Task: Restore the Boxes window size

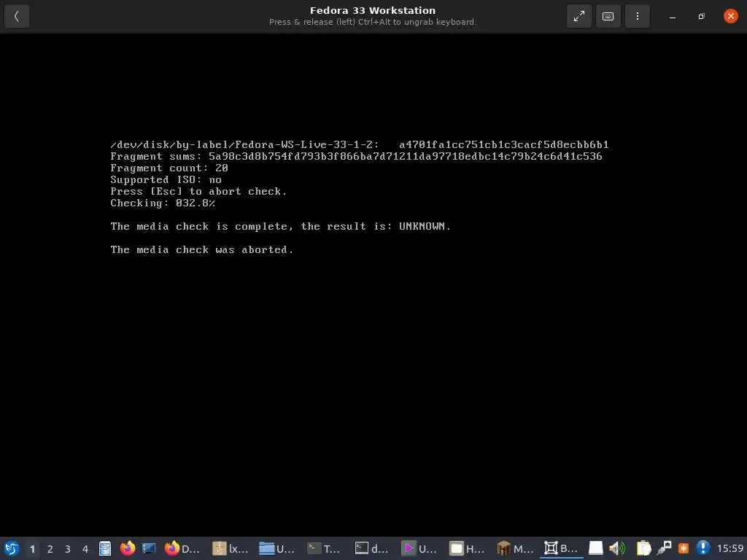Action: pyautogui.click(x=701, y=16)
